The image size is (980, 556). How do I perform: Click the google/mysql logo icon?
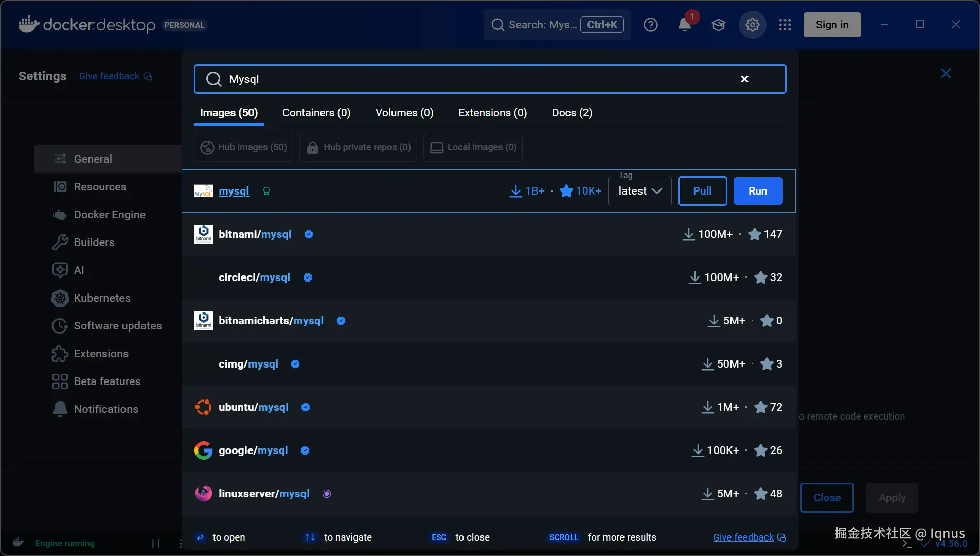203,450
